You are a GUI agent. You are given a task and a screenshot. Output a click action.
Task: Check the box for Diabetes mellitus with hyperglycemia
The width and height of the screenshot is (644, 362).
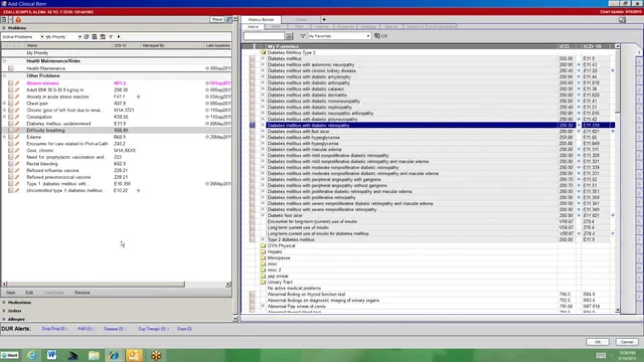253,137
